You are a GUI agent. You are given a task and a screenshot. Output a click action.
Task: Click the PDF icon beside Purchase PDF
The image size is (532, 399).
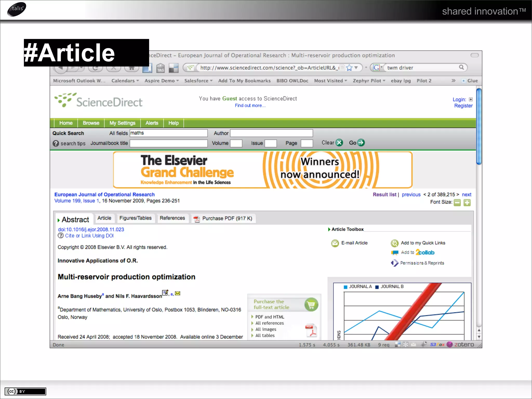197,219
